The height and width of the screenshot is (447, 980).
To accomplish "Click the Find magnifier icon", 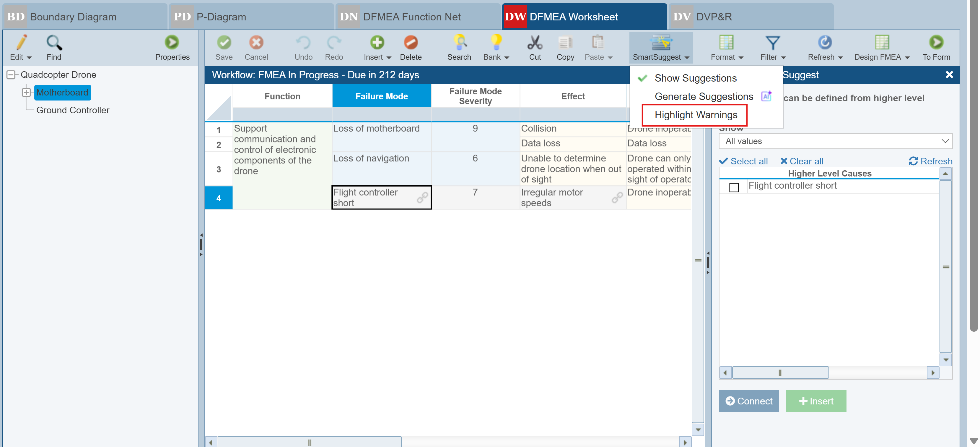I will click(x=54, y=42).
